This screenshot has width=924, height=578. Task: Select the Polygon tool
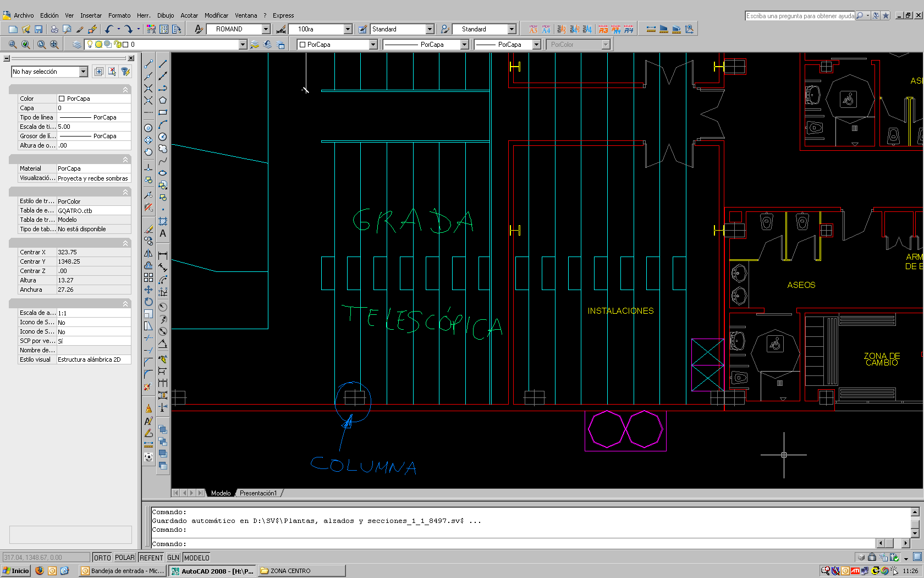point(163,100)
